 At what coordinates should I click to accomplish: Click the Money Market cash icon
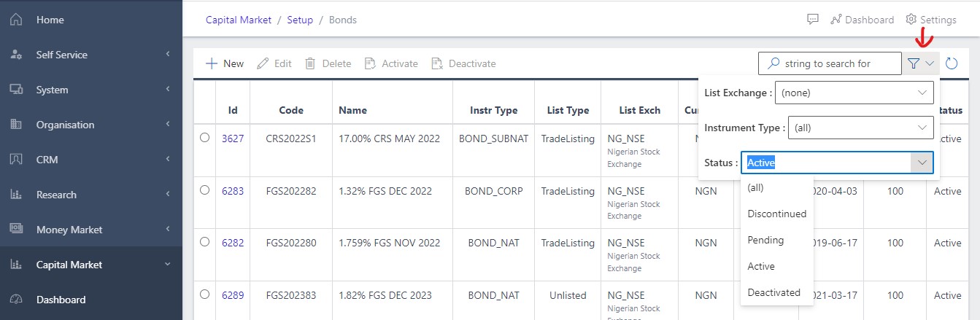[x=16, y=229]
